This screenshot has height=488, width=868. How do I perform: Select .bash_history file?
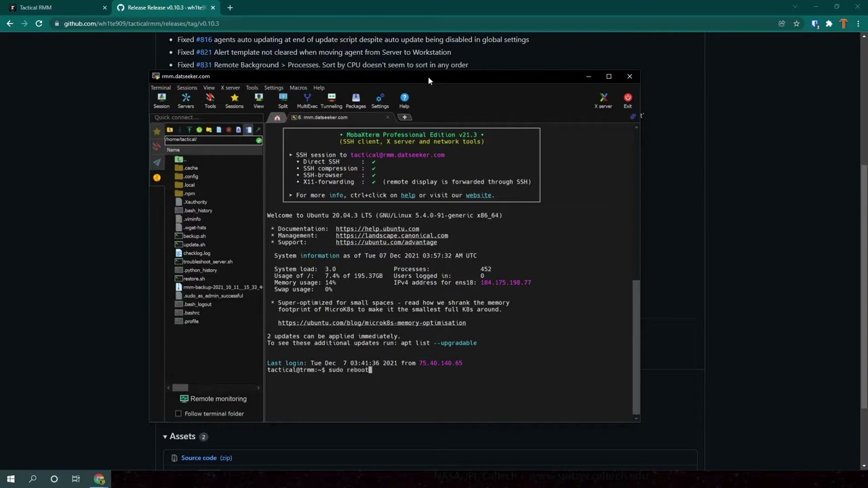(194, 210)
